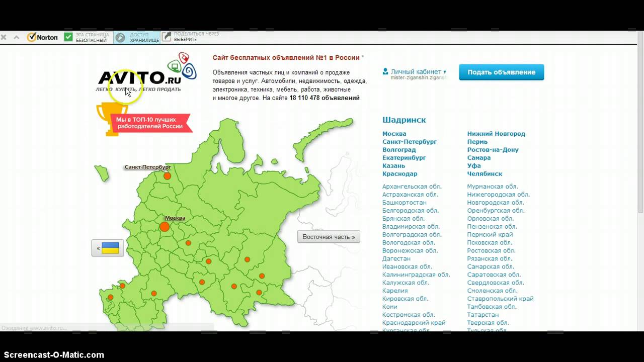Screen dimensions: 644x362
Task: Open the Ростов-на-Дону city link
Action: [493, 150]
